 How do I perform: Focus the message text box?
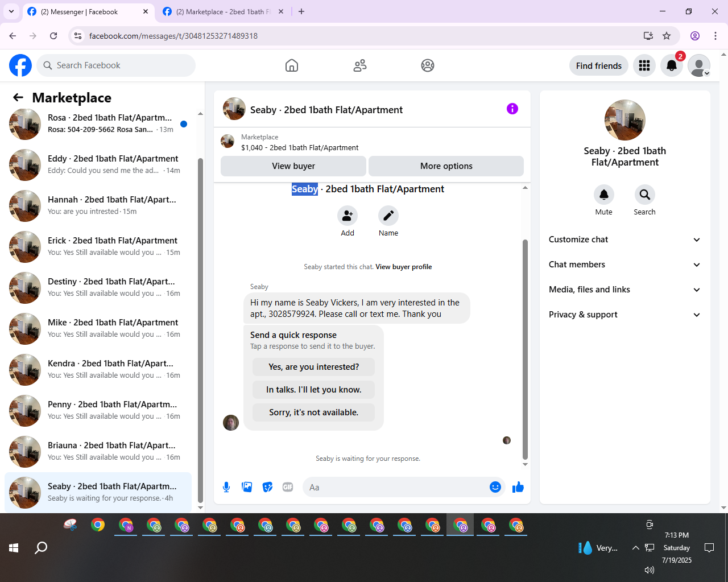click(x=396, y=487)
